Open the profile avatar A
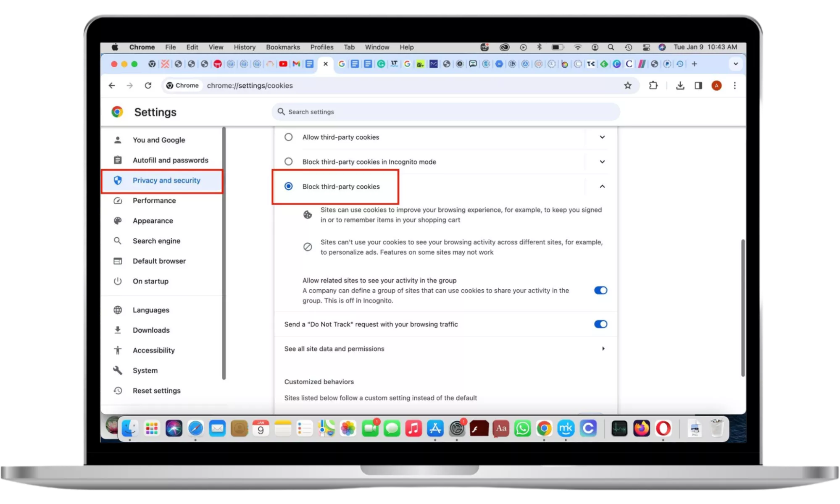840x504 pixels. click(716, 86)
